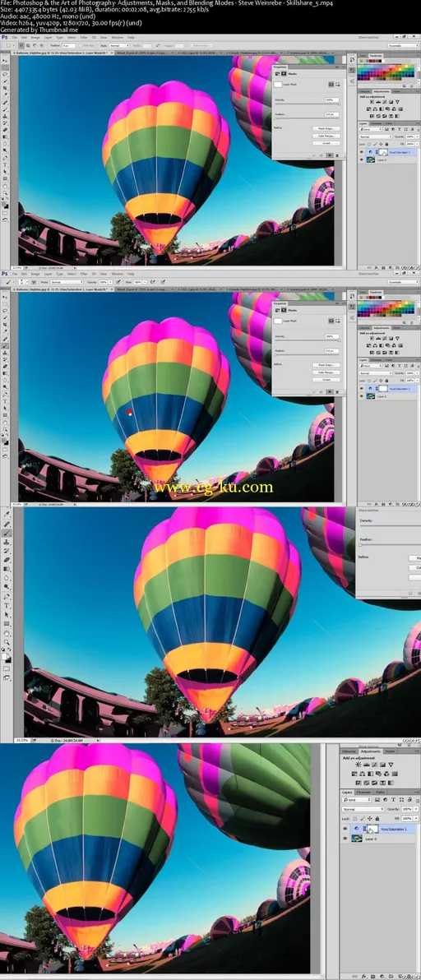This screenshot has width=421, height=980.
Task: Select the Zoom tool in third frame's toolbar
Action: pyautogui.click(x=7, y=642)
